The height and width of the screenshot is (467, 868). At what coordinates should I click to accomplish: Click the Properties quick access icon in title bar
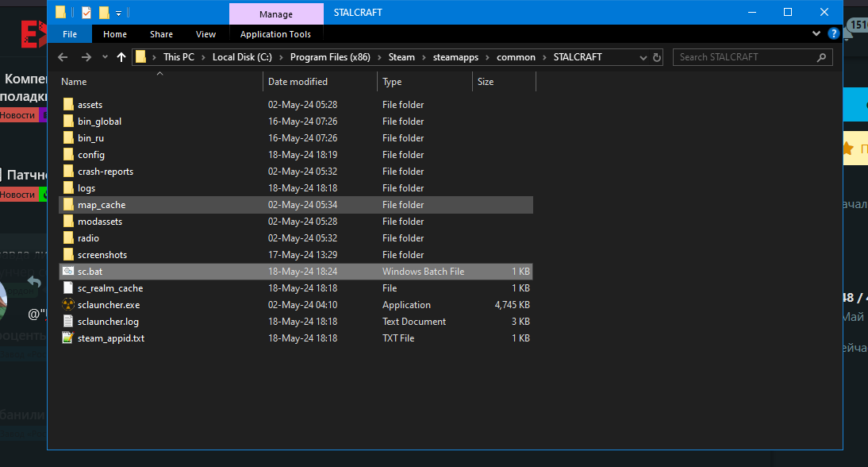click(86, 12)
